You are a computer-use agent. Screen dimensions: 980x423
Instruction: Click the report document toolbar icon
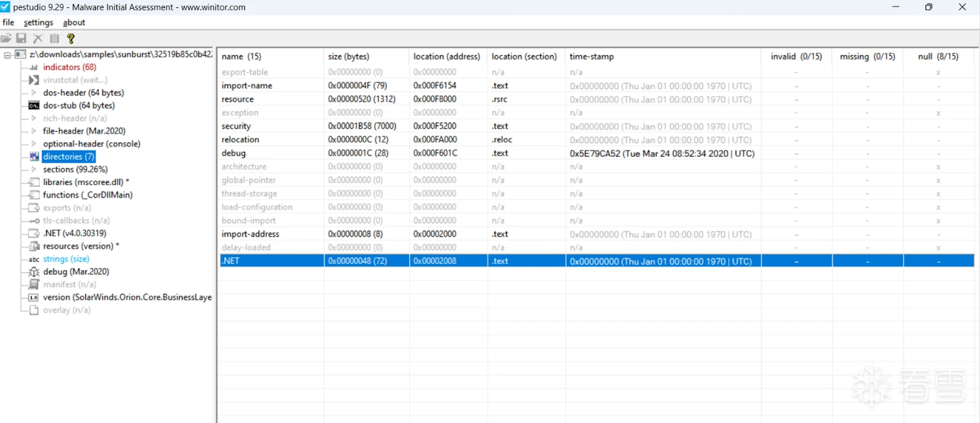point(55,39)
